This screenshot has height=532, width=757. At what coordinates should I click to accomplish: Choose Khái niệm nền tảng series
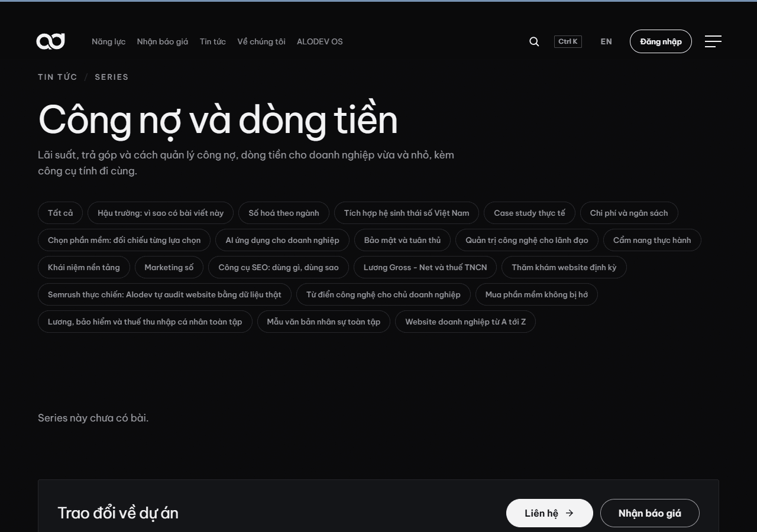tap(84, 267)
